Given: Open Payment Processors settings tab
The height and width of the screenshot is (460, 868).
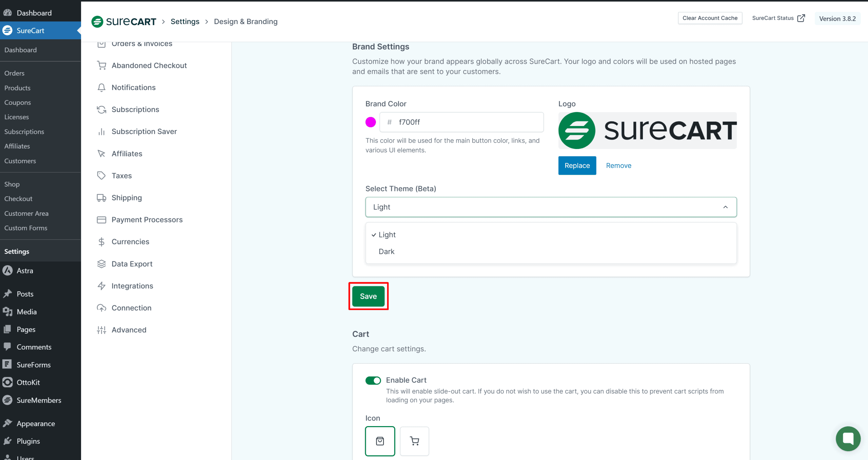Looking at the screenshot, I should click(147, 220).
